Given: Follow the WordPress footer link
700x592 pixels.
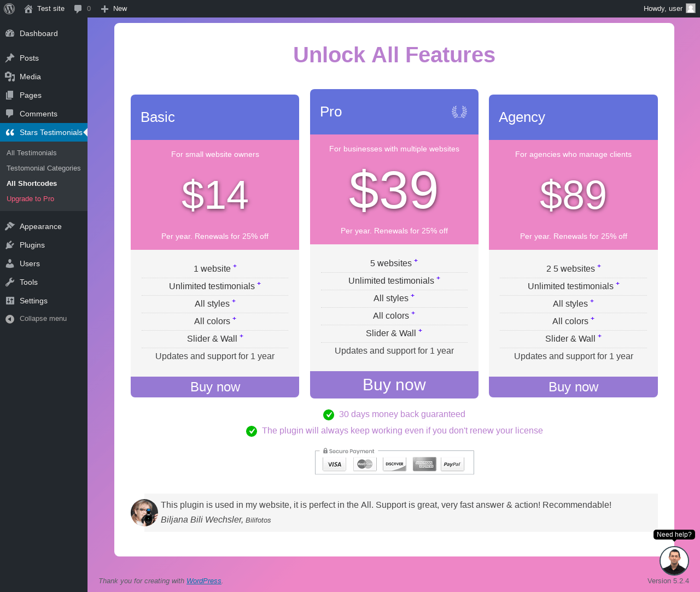Looking at the screenshot, I should coord(204,581).
